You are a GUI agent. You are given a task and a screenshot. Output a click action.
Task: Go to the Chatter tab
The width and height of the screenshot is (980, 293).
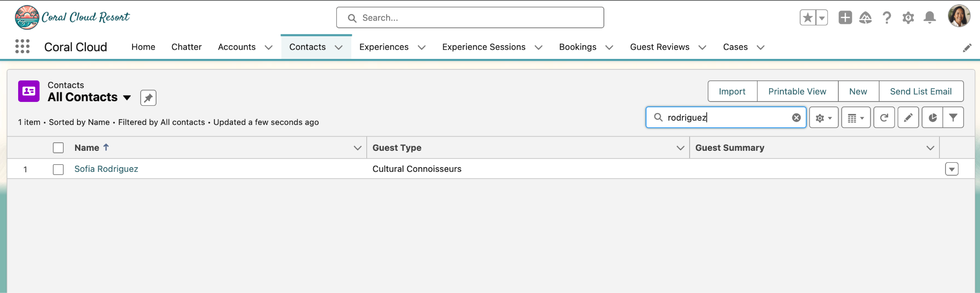(x=186, y=47)
